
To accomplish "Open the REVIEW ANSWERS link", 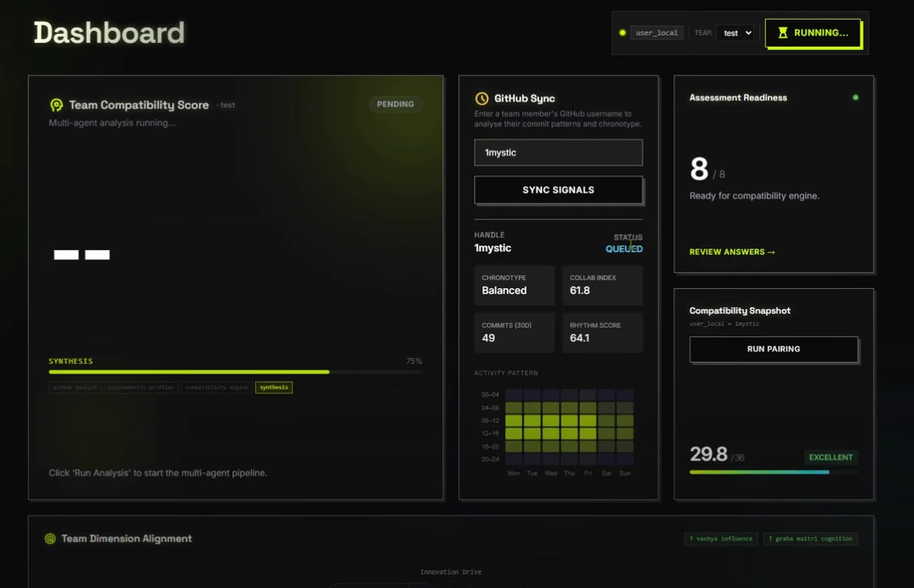I will pyautogui.click(x=732, y=252).
